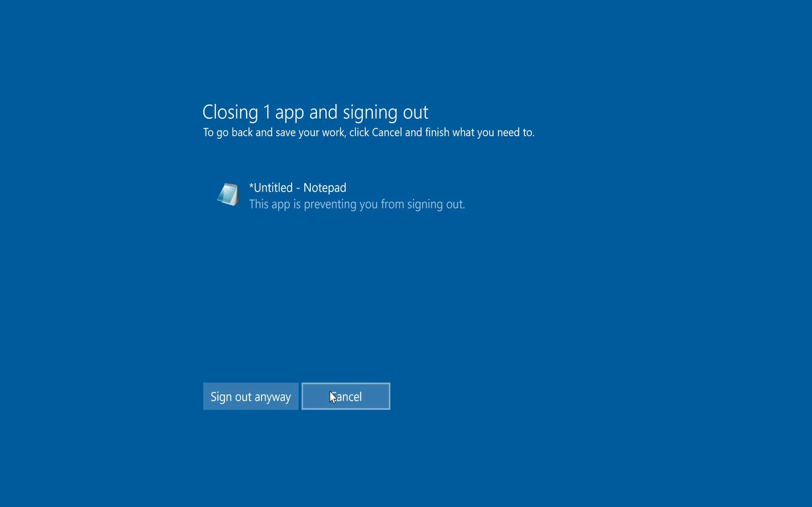Click the asterisk before Untitled in title

click(x=251, y=185)
